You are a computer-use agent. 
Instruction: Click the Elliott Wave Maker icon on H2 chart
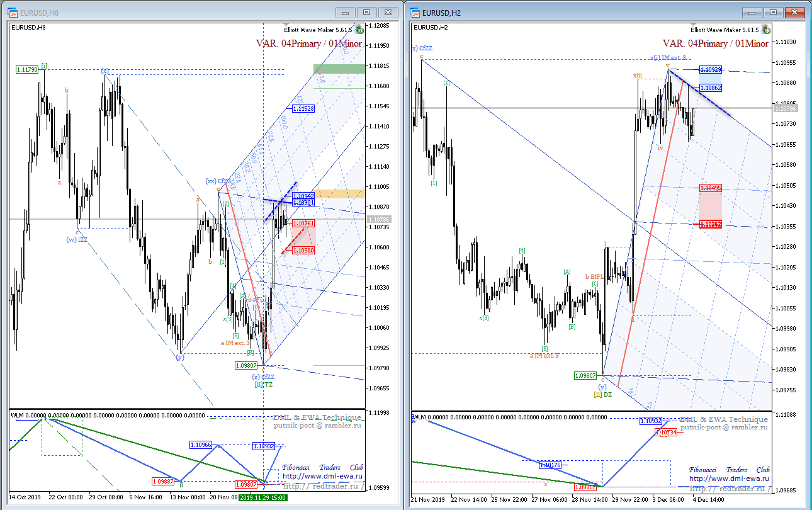[x=765, y=30]
